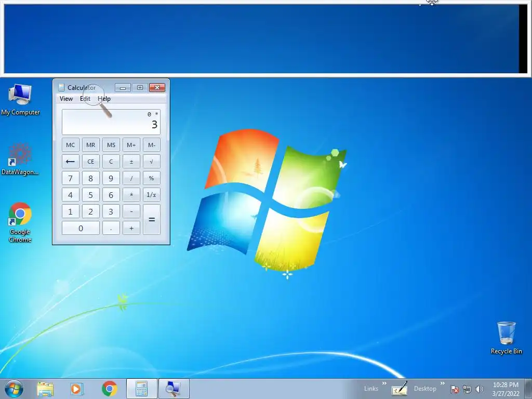Click the MS memory store button

pyautogui.click(x=111, y=145)
